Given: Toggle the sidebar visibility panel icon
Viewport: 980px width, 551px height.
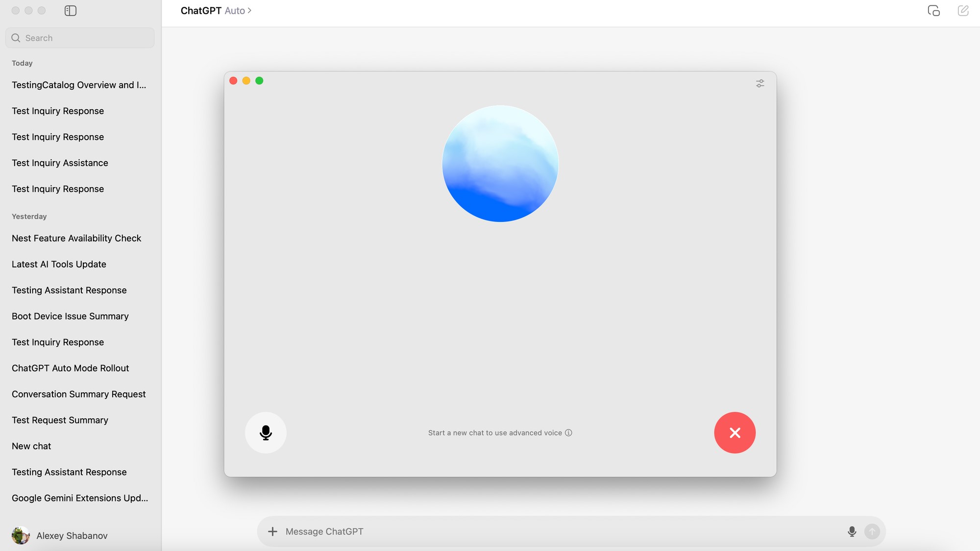Looking at the screenshot, I should point(70,11).
